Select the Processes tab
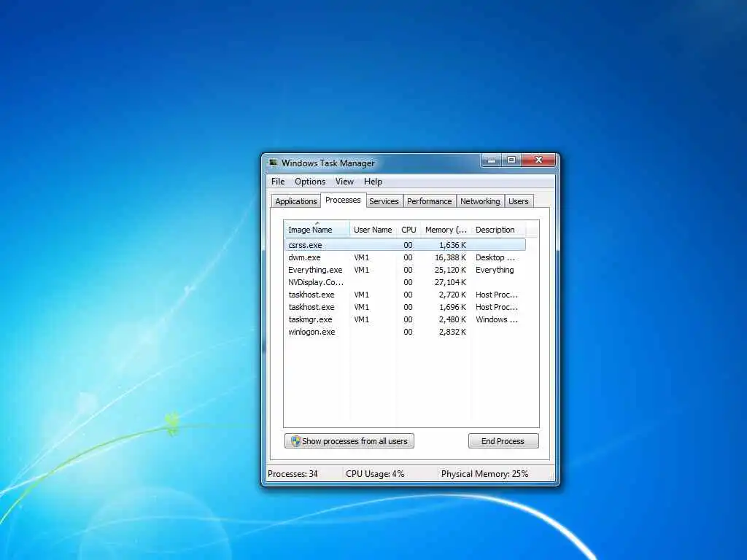 click(343, 200)
